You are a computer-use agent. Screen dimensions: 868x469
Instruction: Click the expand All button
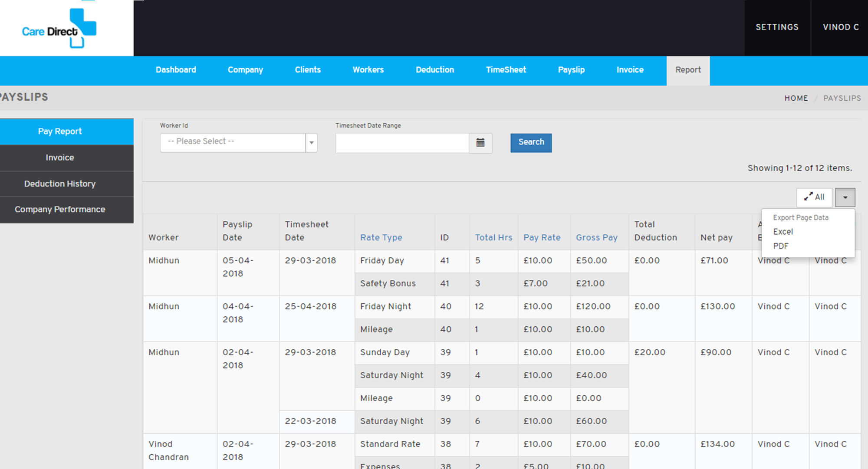814,197
